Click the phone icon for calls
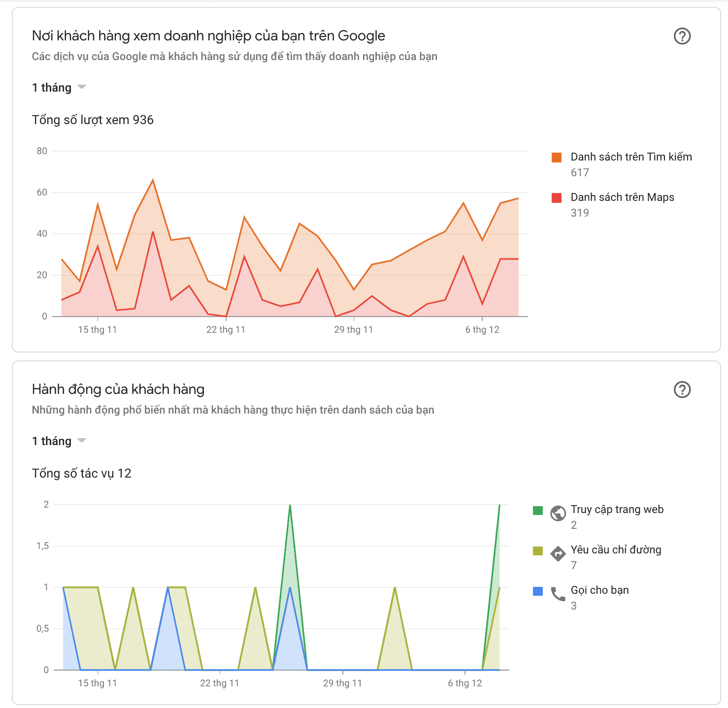The image size is (728, 708). click(x=558, y=594)
